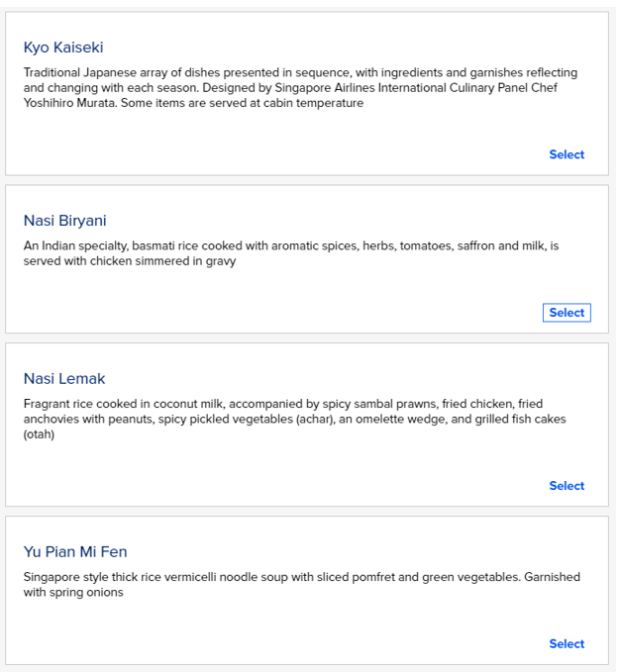Click the Nasi Biryani title
The height and width of the screenshot is (672, 619).
click(x=64, y=221)
